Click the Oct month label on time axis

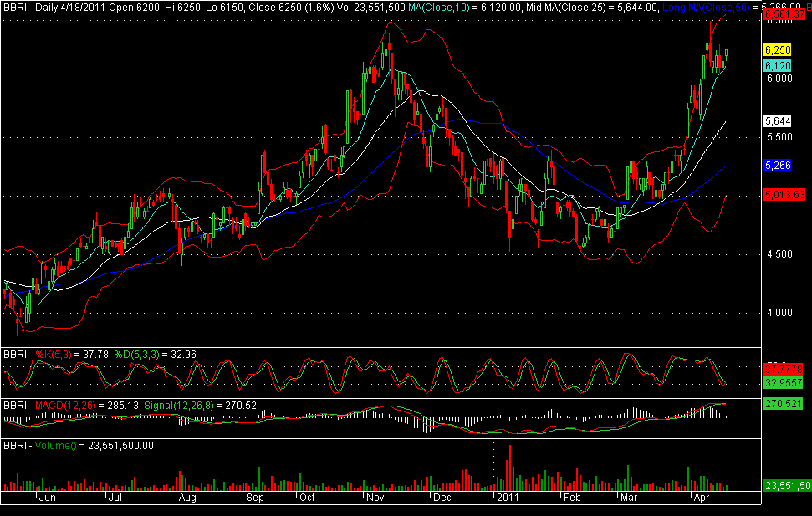coord(307,498)
